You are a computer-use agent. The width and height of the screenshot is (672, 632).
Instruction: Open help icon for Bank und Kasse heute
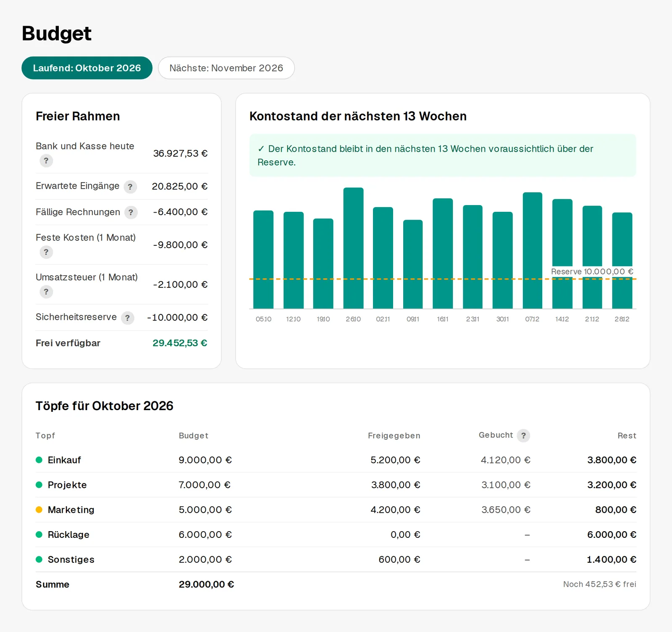click(x=46, y=161)
